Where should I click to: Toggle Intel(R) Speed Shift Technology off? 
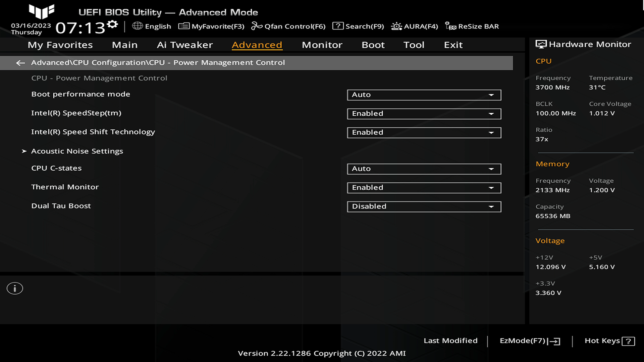click(x=423, y=132)
